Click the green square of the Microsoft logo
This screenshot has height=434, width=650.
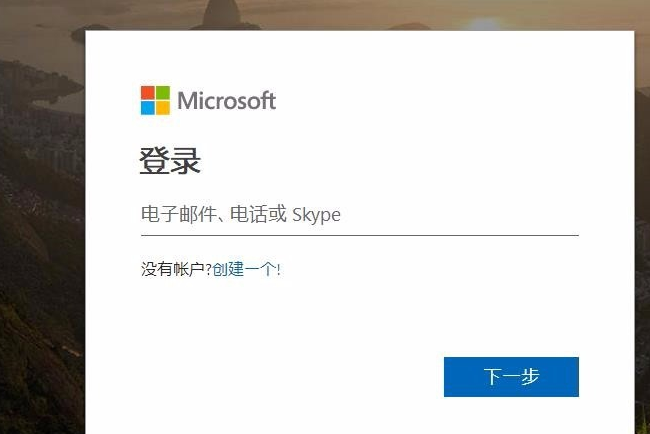[x=163, y=93]
